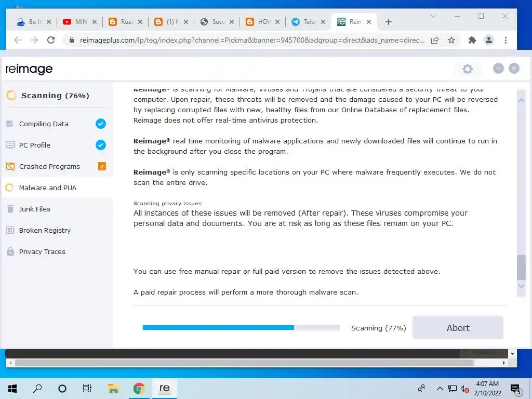This screenshot has width=532, height=399.
Task: Select PC Profile in sidebar
Action: click(56, 145)
